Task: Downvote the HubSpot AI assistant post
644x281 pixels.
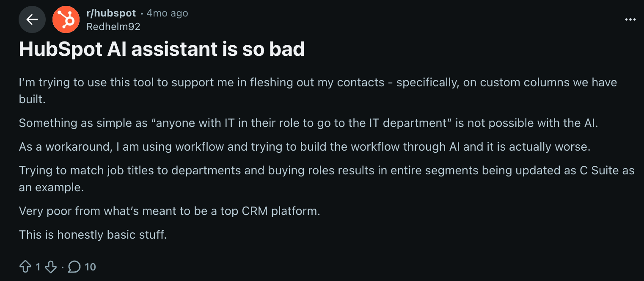Action: (x=51, y=267)
